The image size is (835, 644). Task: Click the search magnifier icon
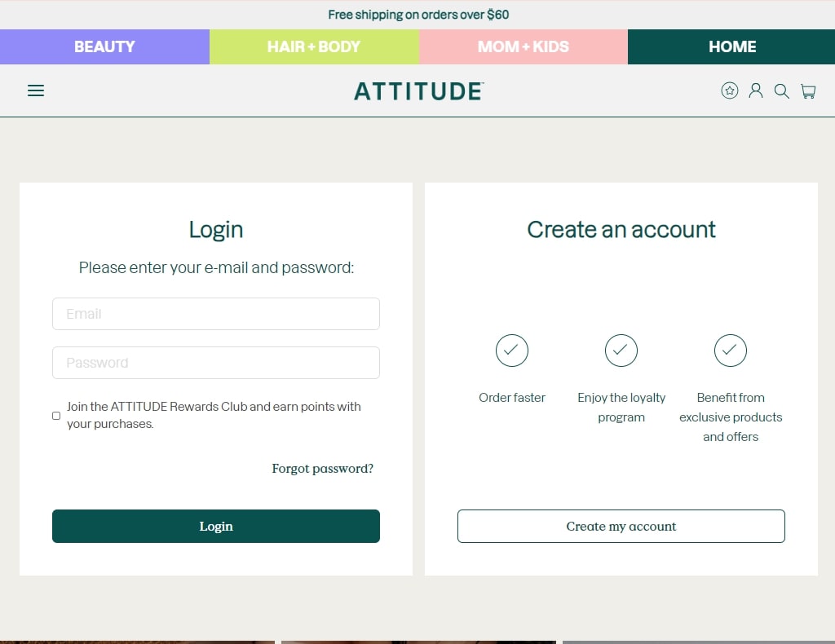point(781,91)
